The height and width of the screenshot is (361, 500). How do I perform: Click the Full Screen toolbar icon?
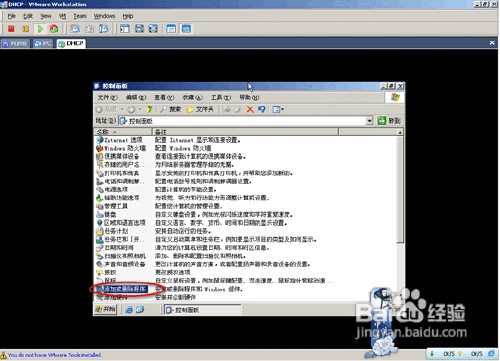[153, 29]
